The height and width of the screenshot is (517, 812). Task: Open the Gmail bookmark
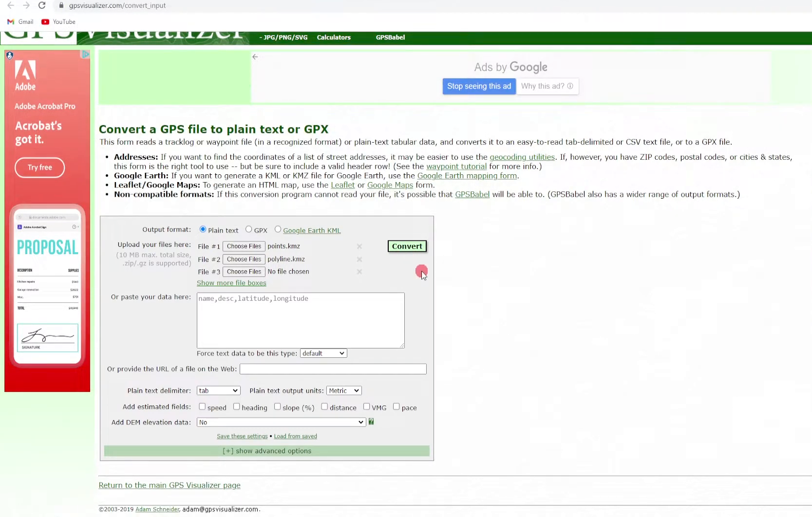20,22
